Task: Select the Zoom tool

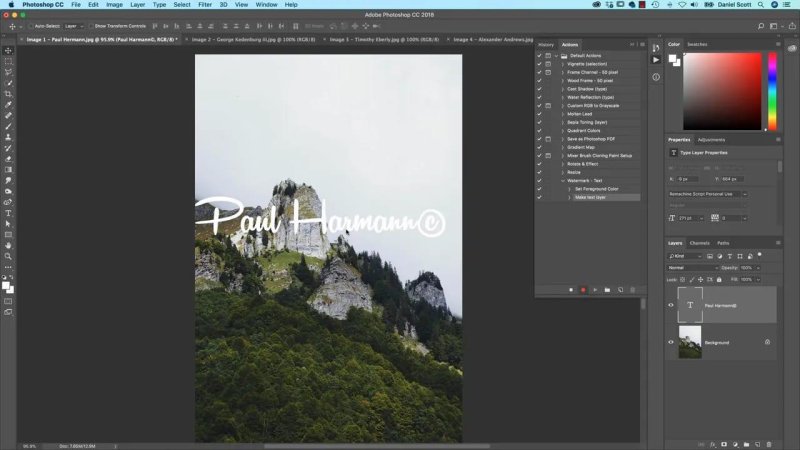Action: tap(8, 256)
